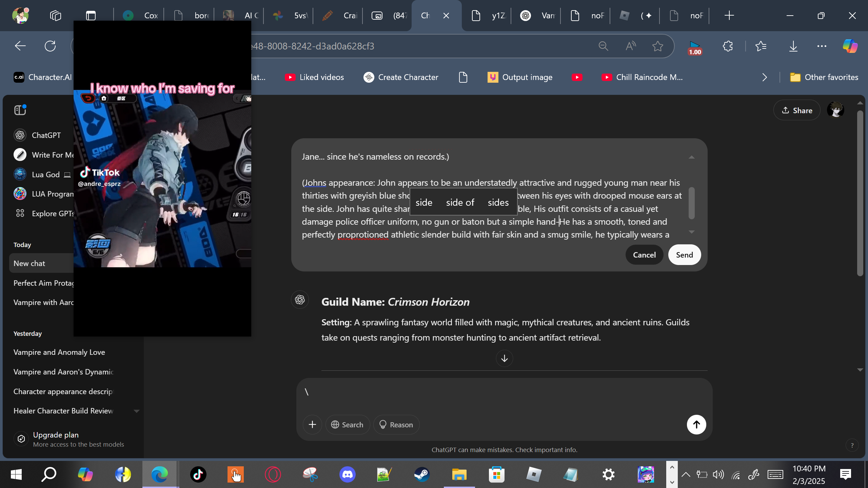Viewport: 868px width, 488px height.
Task: Choose the 'side of' autocomplete suggestion
Action: click(460, 202)
